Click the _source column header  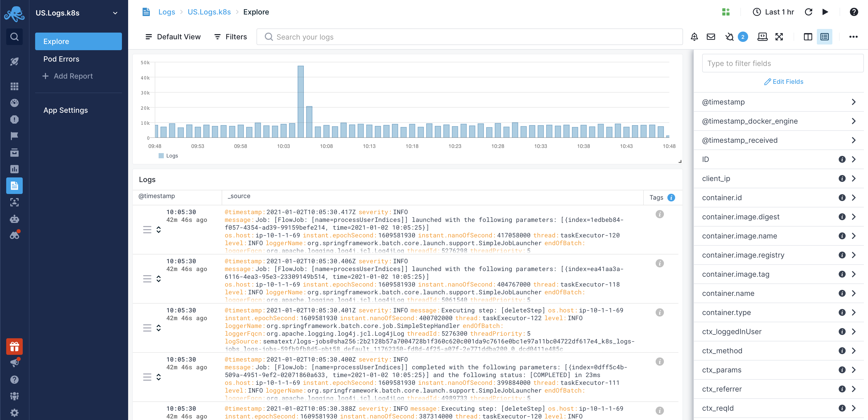pyautogui.click(x=239, y=196)
